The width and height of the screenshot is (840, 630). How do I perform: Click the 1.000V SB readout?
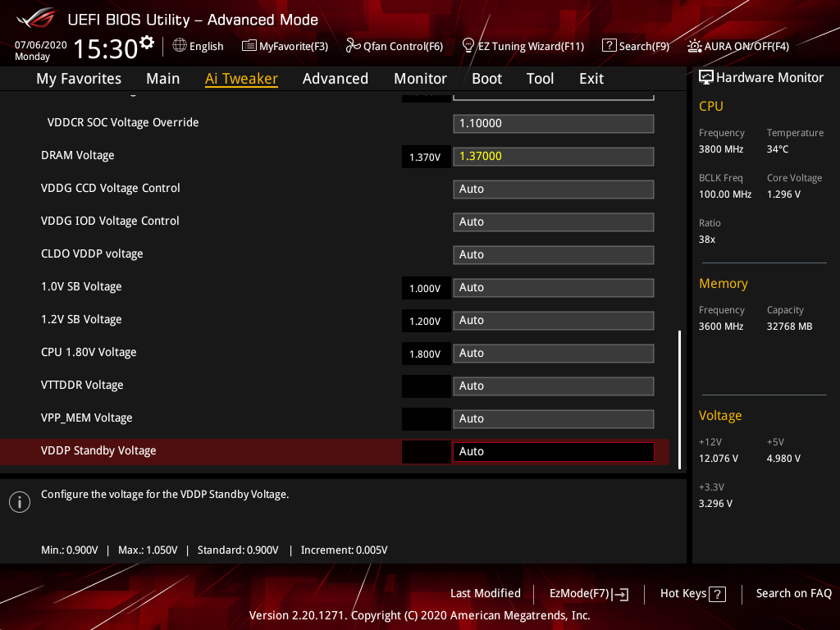426,288
